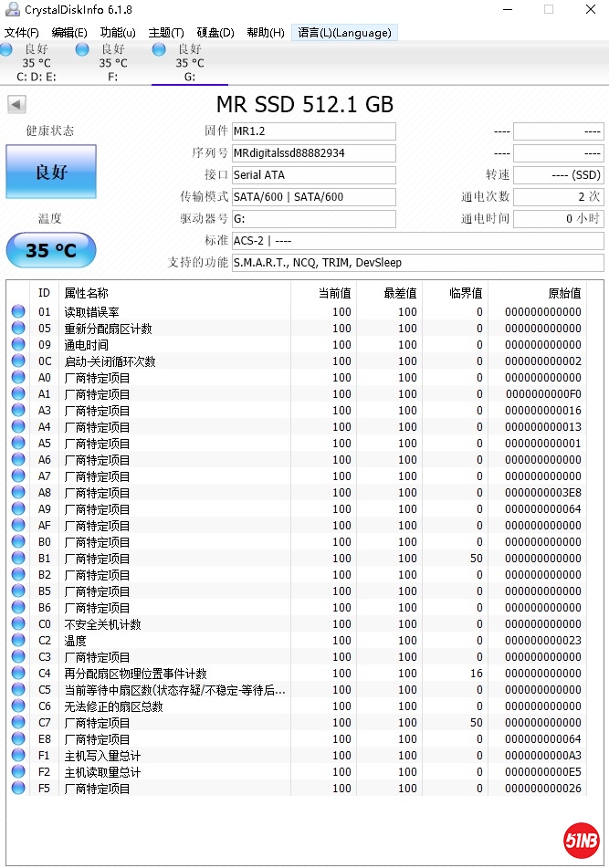Open the 文件(F) menu
Image resolution: width=609 pixels, height=868 pixels.
[21, 33]
